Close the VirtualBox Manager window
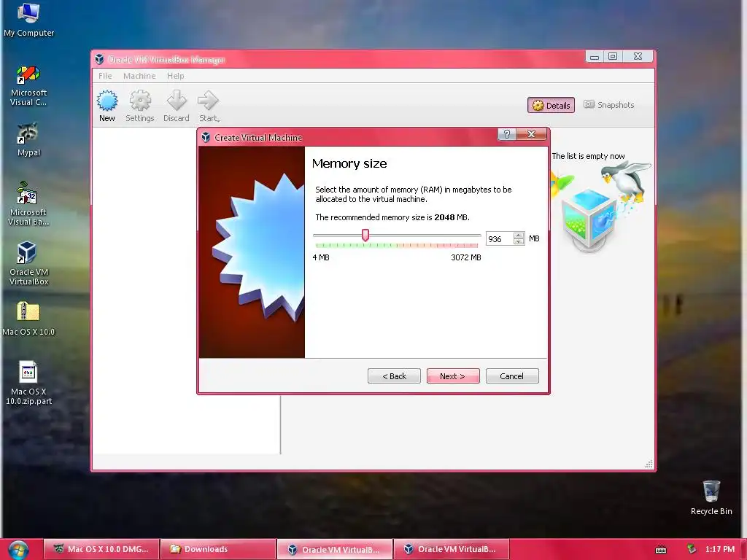Viewport: 747px width, 560px height. tap(638, 57)
